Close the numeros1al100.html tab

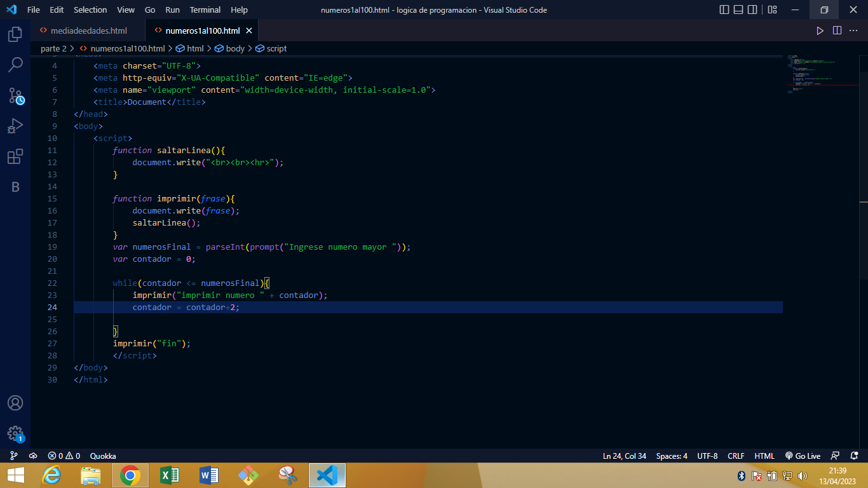(249, 30)
